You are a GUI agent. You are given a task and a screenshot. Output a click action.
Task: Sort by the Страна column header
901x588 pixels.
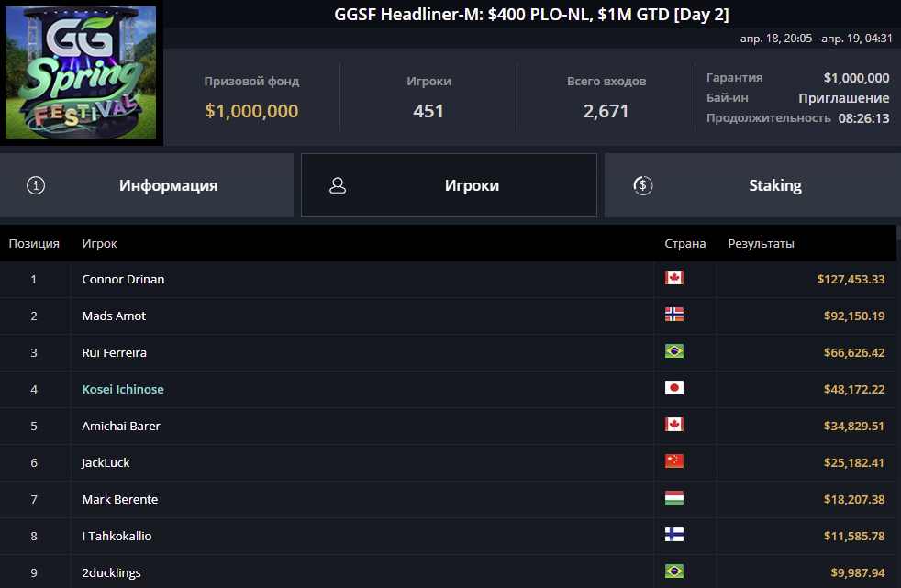[x=685, y=243]
